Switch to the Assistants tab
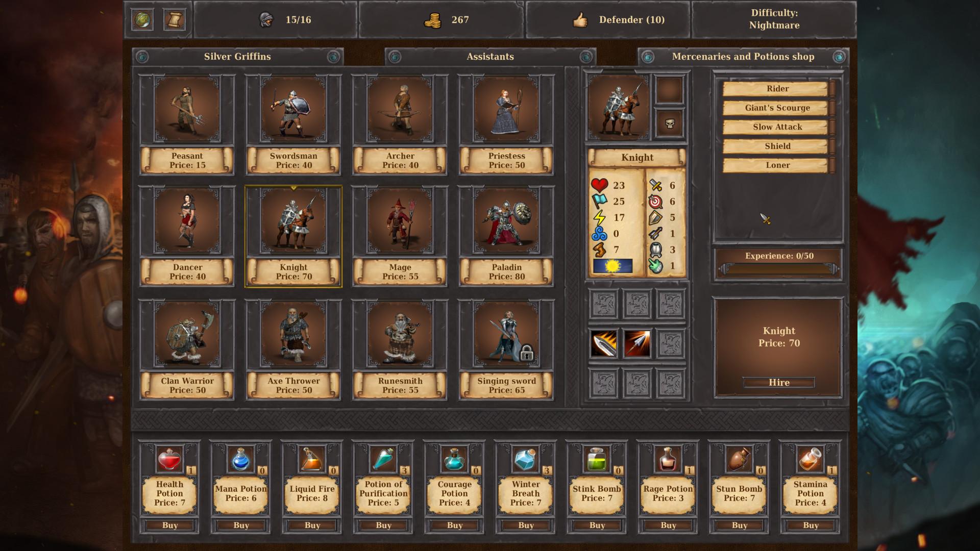The height and width of the screenshot is (551, 980). (x=490, y=57)
